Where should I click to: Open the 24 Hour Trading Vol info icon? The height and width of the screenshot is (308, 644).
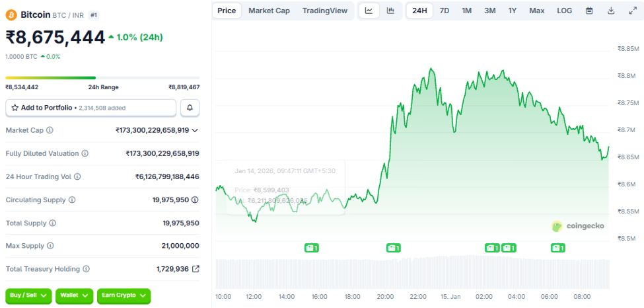[77, 177]
